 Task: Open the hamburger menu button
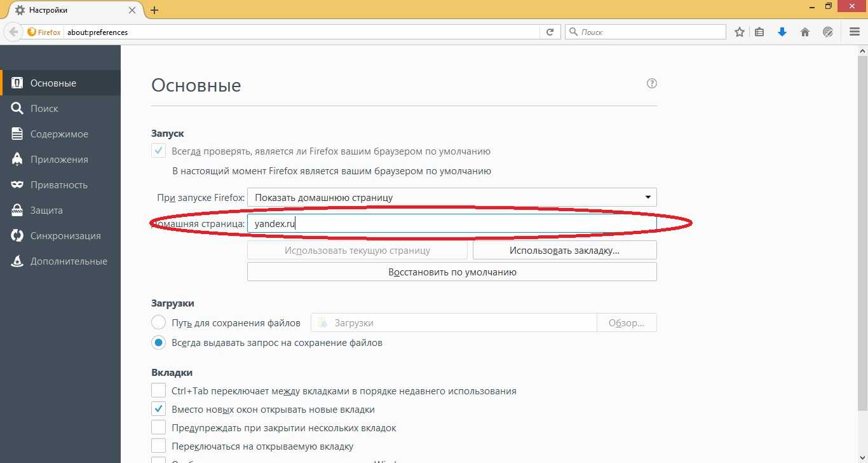click(x=855, y=32)
